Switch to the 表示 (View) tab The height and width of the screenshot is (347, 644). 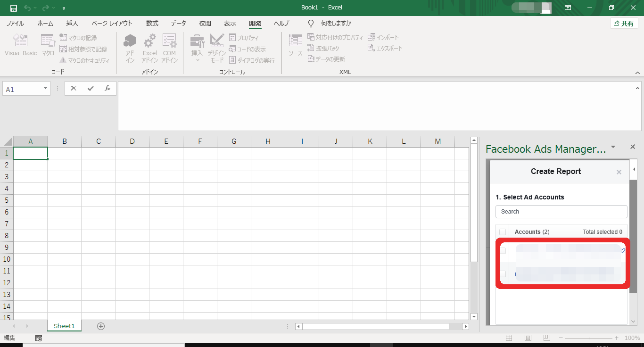coord(230,23)
